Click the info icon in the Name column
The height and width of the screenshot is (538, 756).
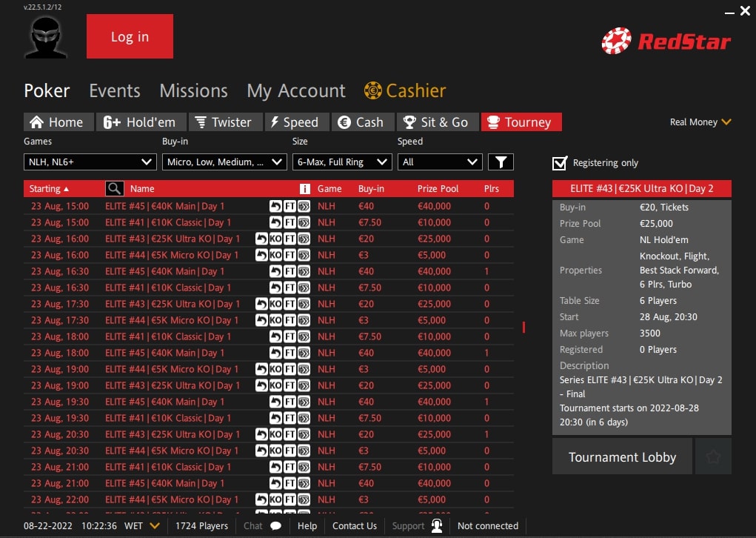coord(305,188)
